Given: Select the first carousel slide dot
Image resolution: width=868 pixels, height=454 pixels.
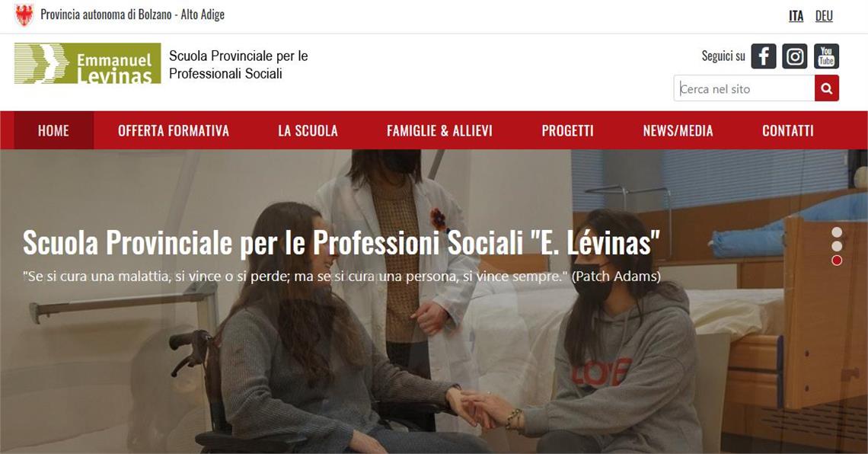Looking at the screenshot, I should pyautogui.click(x=837, y=232).
